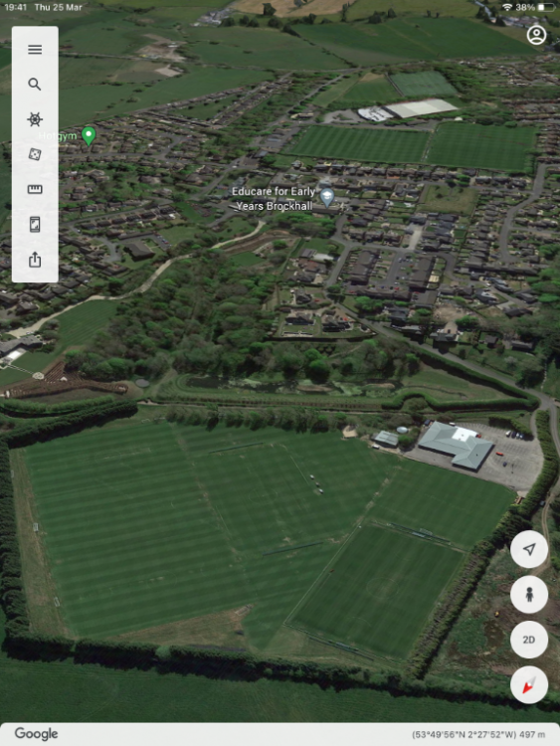Screen dimensions: 560x746
Task: Open Voyager ship's wheel icon
Action: point(35,119)
